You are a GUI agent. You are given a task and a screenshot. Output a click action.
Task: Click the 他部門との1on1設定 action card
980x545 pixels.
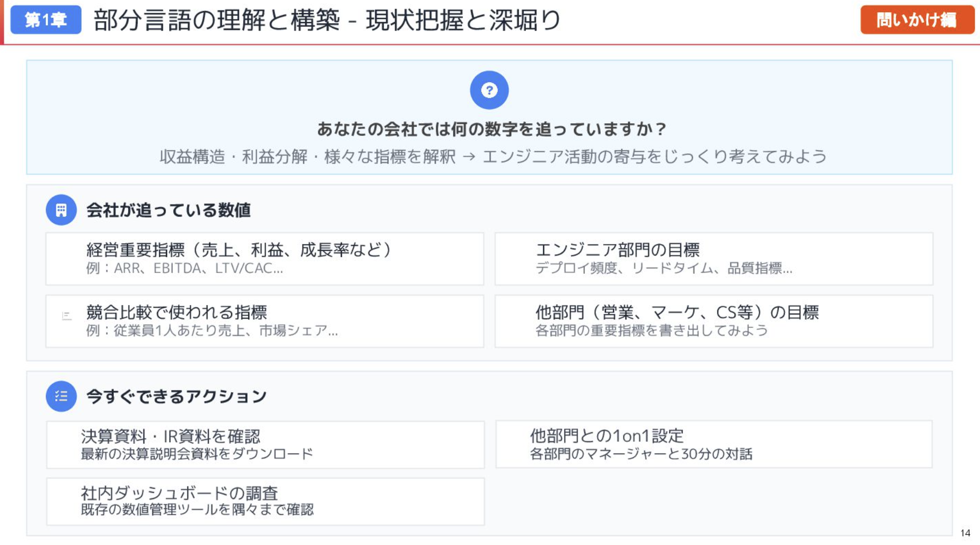(713, 444)
